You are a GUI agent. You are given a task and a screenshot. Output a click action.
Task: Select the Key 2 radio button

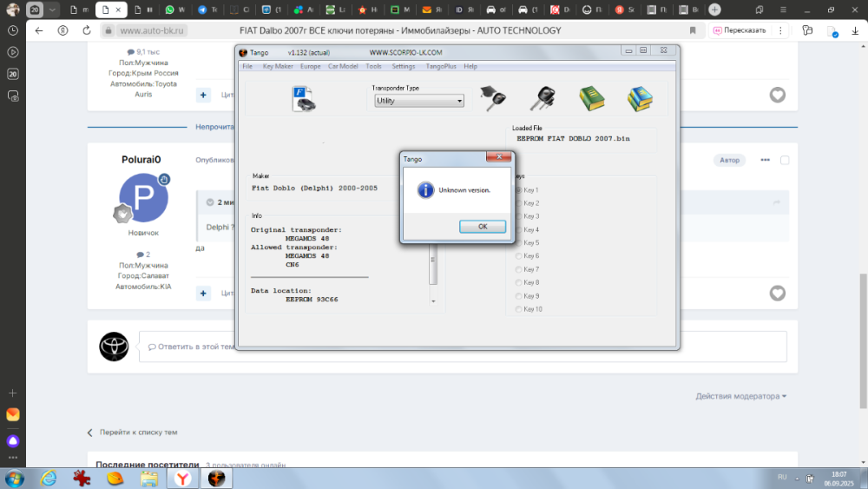(x=519, y=203)
